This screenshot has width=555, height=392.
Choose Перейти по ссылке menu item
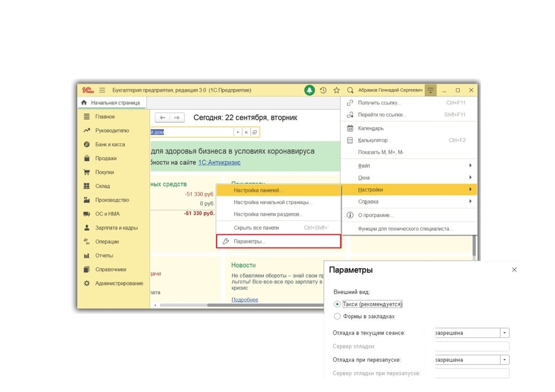point(409,115)
